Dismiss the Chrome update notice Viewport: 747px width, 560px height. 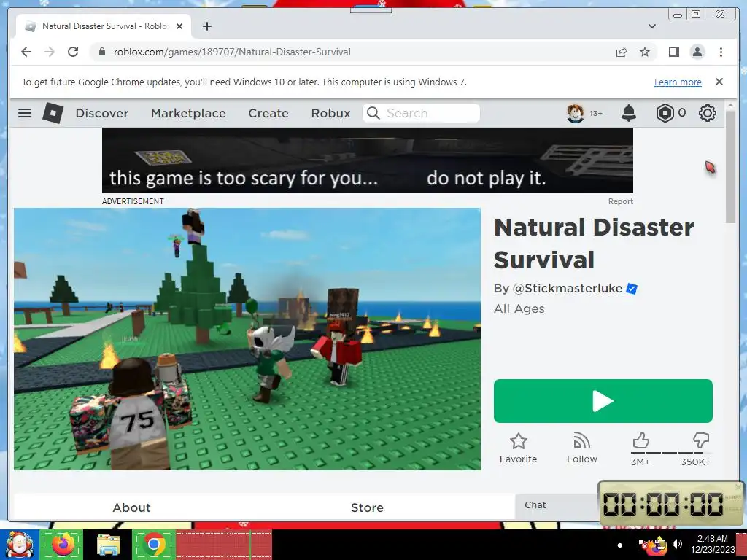[x=719, y=82]
